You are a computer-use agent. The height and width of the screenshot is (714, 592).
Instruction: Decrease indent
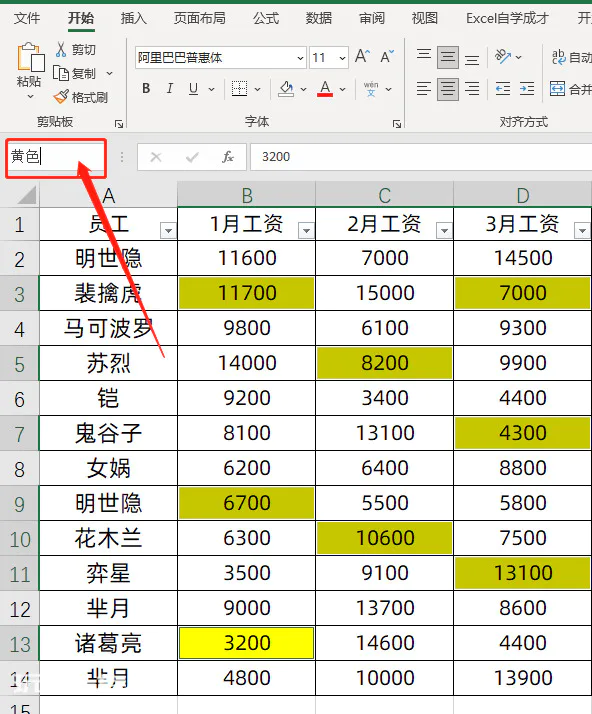tap(502, 88)
